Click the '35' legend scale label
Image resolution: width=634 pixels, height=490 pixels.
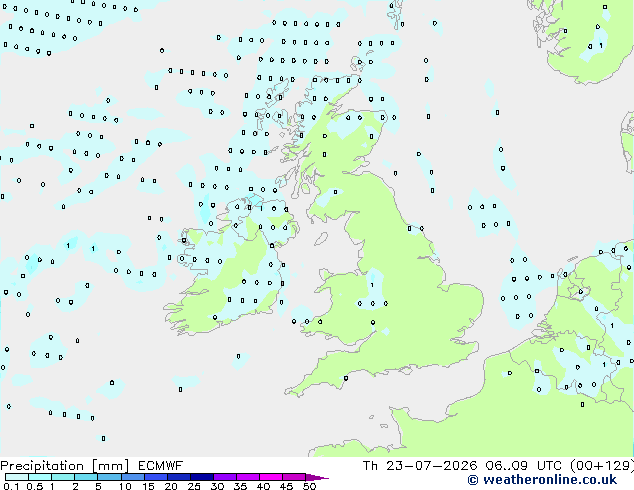[240, 486]
